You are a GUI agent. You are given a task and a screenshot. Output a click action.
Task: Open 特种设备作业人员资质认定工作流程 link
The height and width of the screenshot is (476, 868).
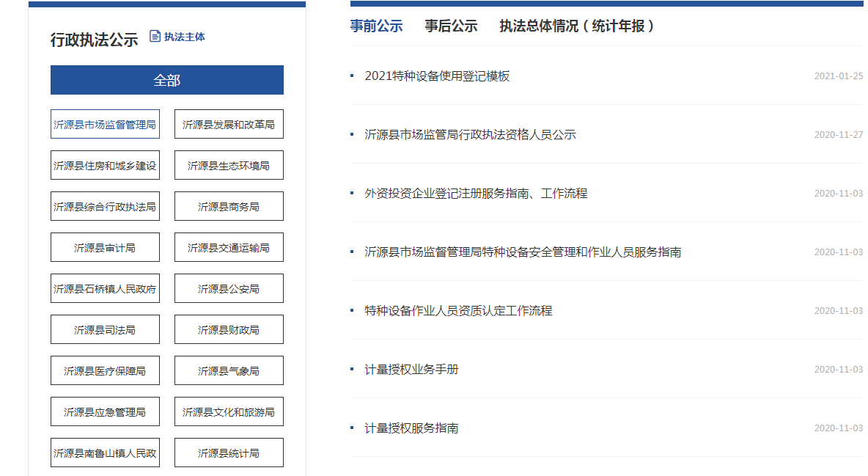(458, 311)
